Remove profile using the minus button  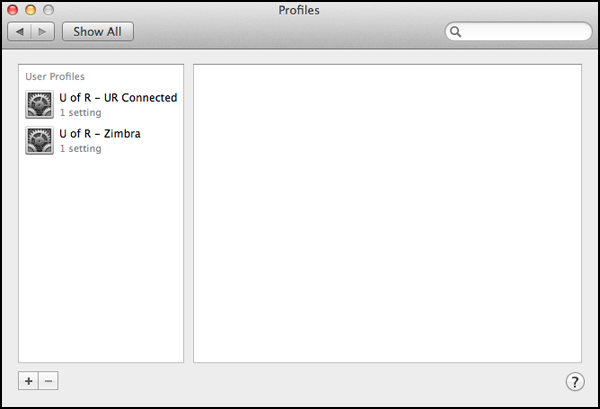[48, 381]
